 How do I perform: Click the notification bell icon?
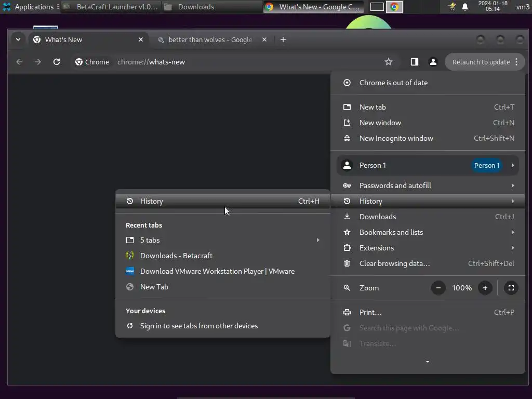(465, 7)
